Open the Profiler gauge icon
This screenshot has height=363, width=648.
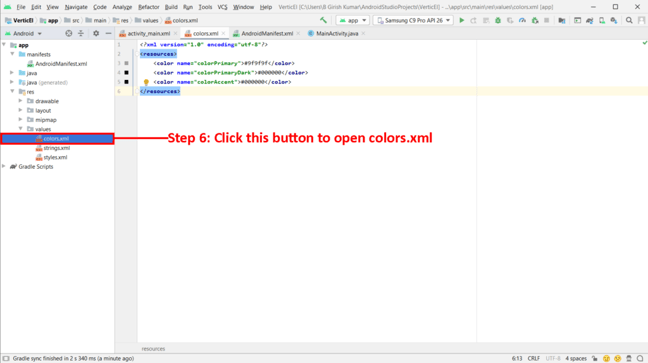522,20
